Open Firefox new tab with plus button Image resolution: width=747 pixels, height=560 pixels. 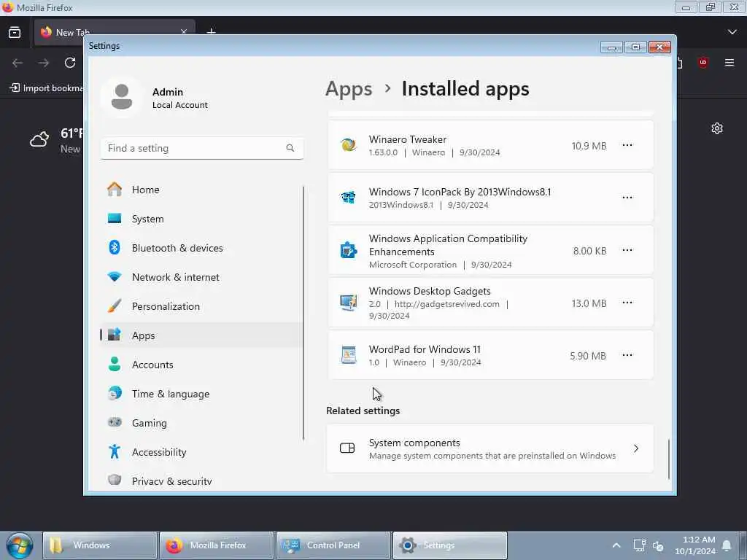[211, 32]
